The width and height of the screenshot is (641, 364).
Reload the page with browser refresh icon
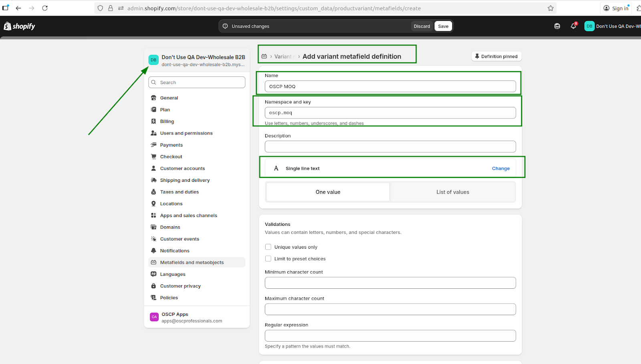click(45, 8)
